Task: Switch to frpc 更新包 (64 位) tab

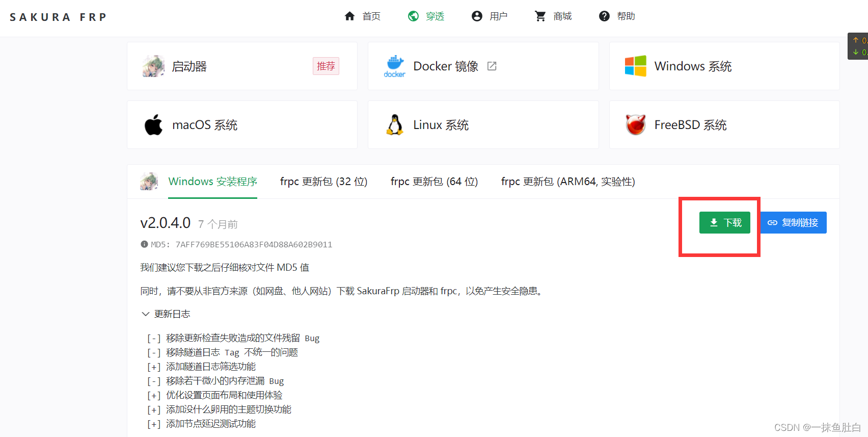Action: tap(435, 182)
